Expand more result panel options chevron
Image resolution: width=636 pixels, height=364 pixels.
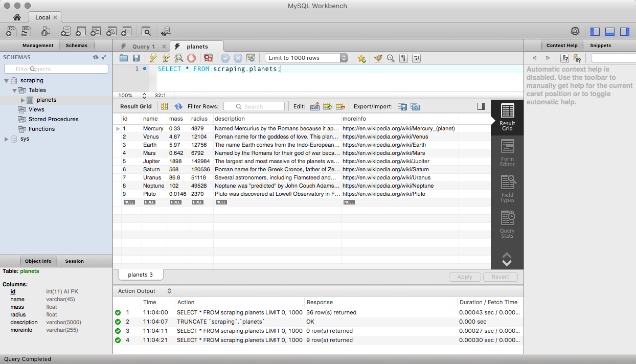[x=507, y=259]
